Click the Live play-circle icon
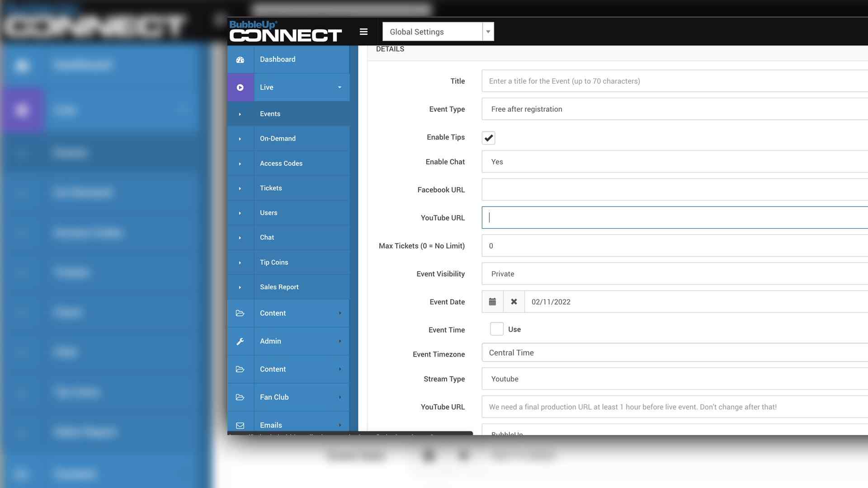The height and width of the screenshot is (488, 868). coord(240,88)
